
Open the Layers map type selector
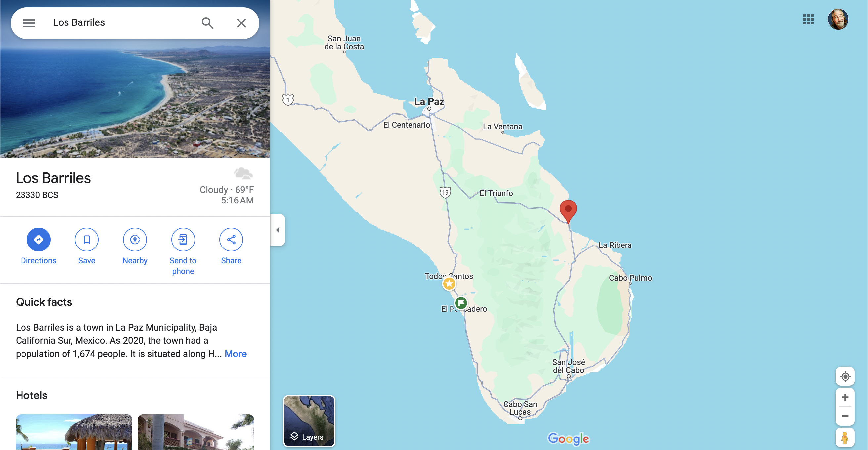point(309,421)
